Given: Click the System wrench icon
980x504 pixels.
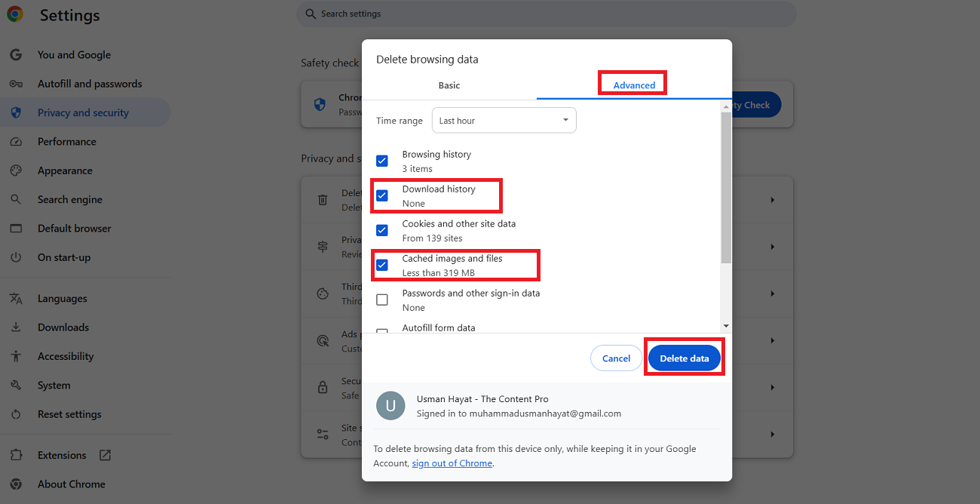Looking at the screenshot, I should [16, 386].
